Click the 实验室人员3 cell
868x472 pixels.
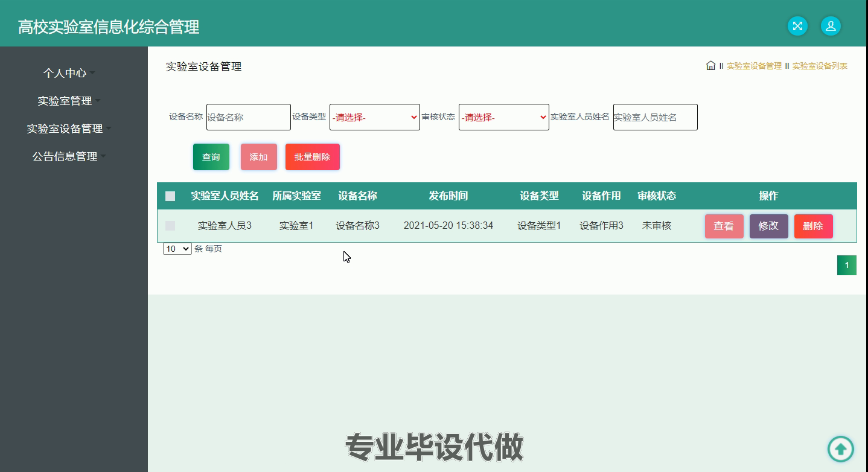225,226
